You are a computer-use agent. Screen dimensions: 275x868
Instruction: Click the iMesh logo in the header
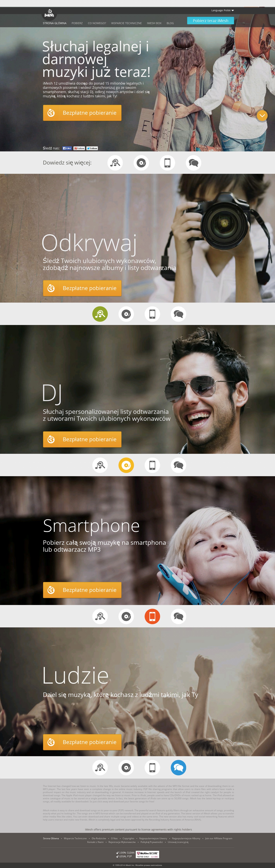pyautogui.click(x=49, y=14)
